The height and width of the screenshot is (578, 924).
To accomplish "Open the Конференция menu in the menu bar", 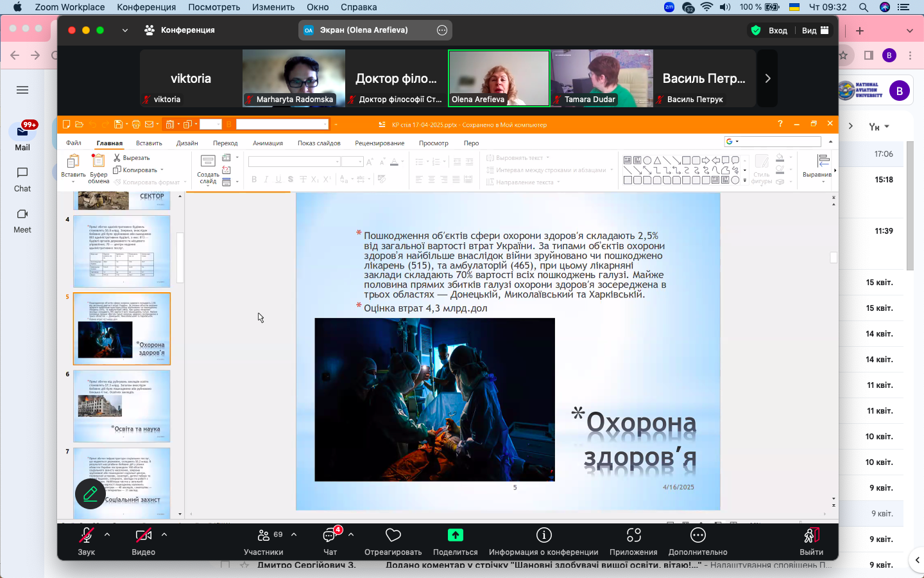I will point(146,7).
